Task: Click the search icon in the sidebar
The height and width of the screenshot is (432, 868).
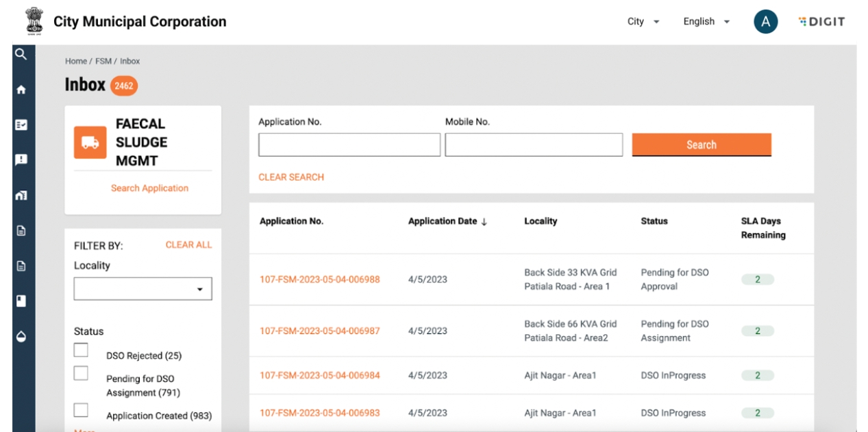Action: tap(21, 54)
